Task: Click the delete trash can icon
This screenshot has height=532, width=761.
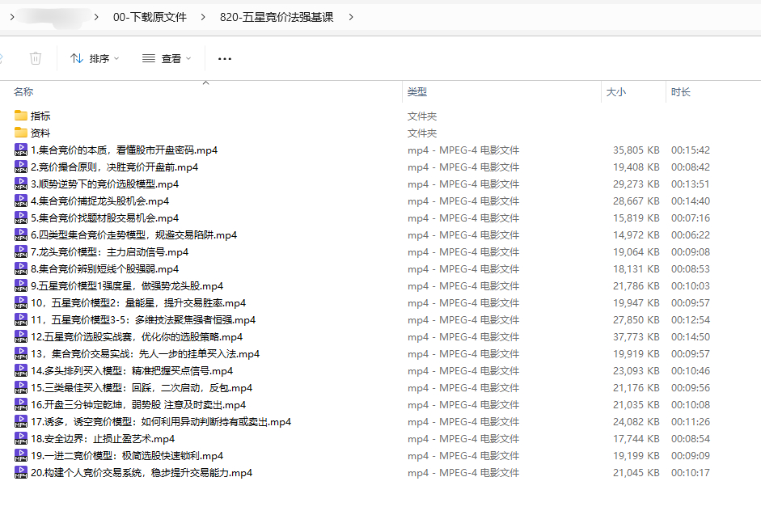Action: click(x=36, y=58)
